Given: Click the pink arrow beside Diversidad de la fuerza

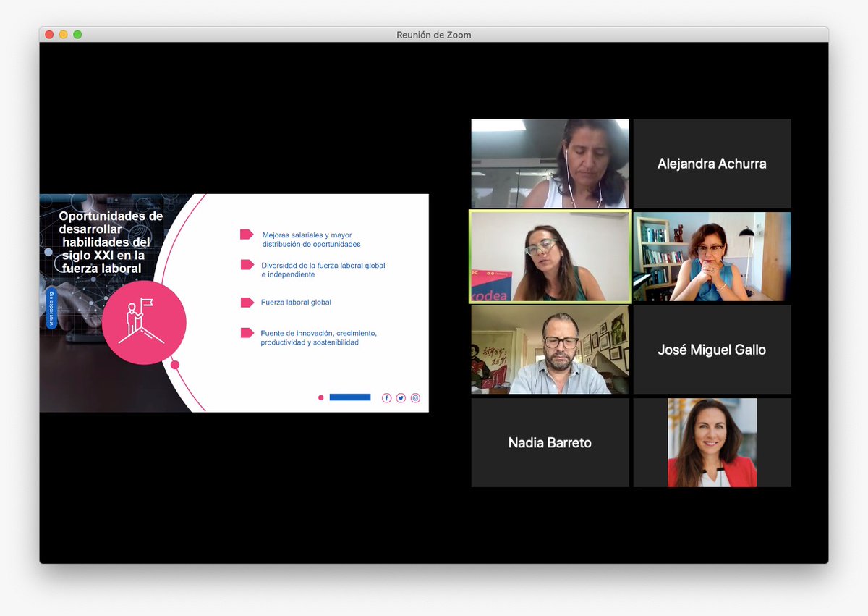Looking at the screenshot, I should 247,265.
